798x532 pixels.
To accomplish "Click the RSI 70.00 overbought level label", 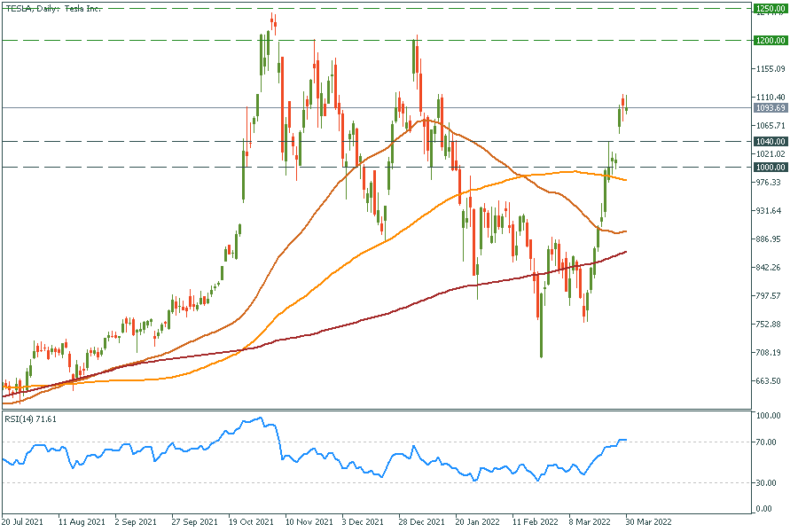I will 768,442.
